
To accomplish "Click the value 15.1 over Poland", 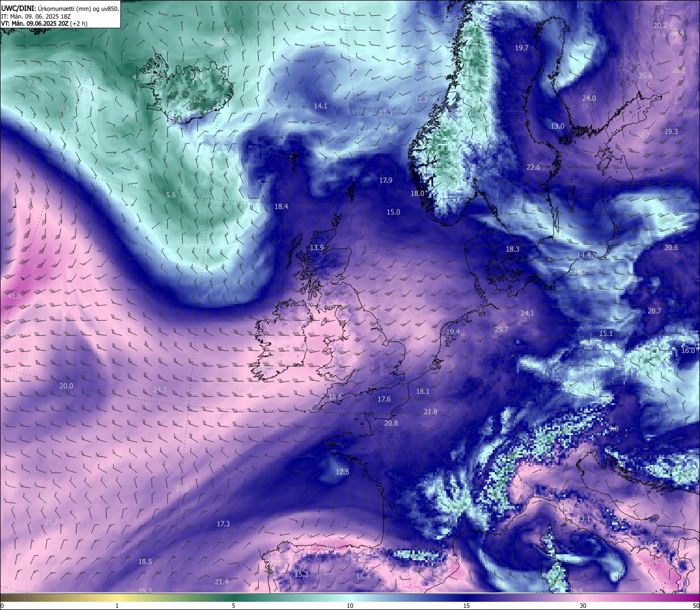I will point(606,334).
